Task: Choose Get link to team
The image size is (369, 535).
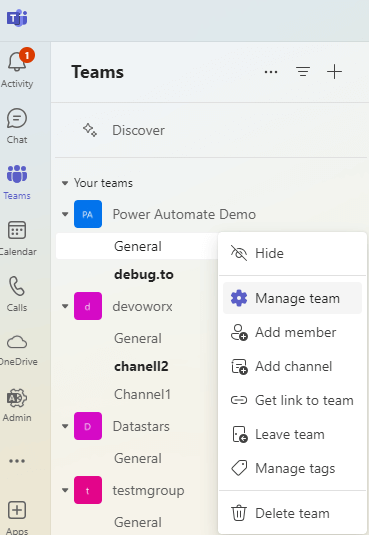Action: click(x=292, y=400)
